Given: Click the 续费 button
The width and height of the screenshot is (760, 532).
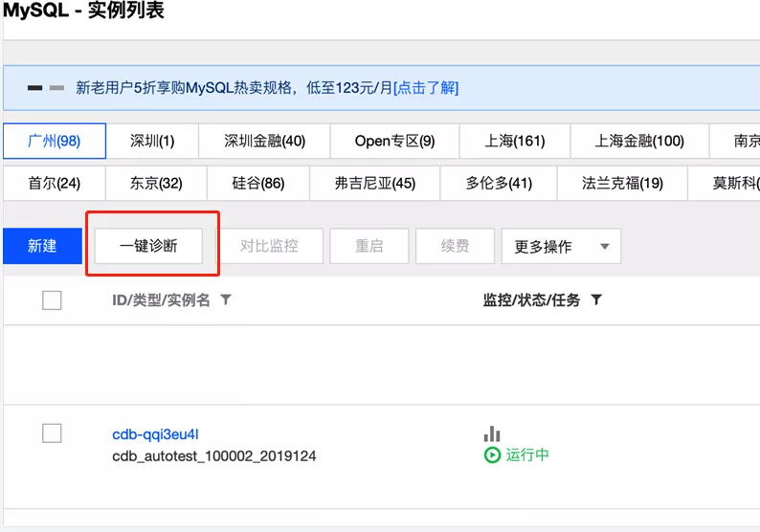Looking at the screenshot, I should [x=455, y=246].
